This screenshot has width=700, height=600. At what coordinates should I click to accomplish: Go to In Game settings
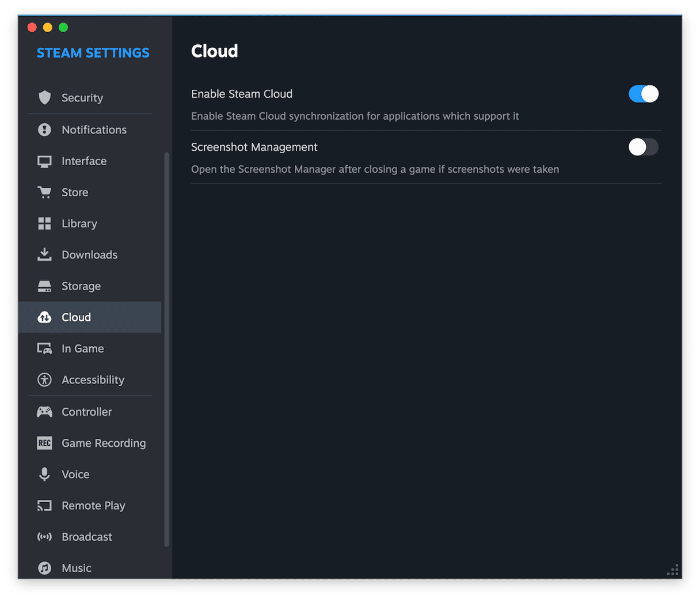[x=82, y=348]
